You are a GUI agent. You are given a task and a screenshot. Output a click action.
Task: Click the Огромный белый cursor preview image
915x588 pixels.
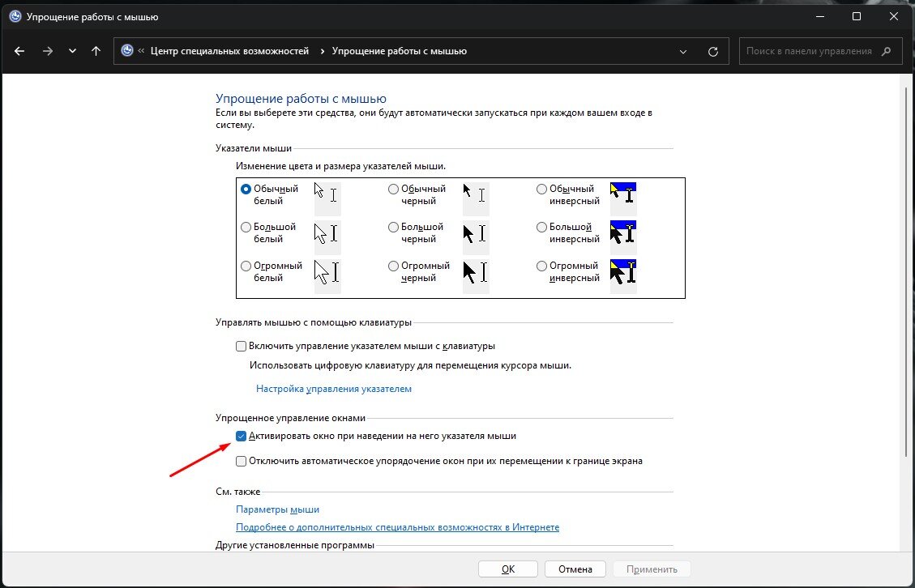pyautogui.click(x=327, y=275)
